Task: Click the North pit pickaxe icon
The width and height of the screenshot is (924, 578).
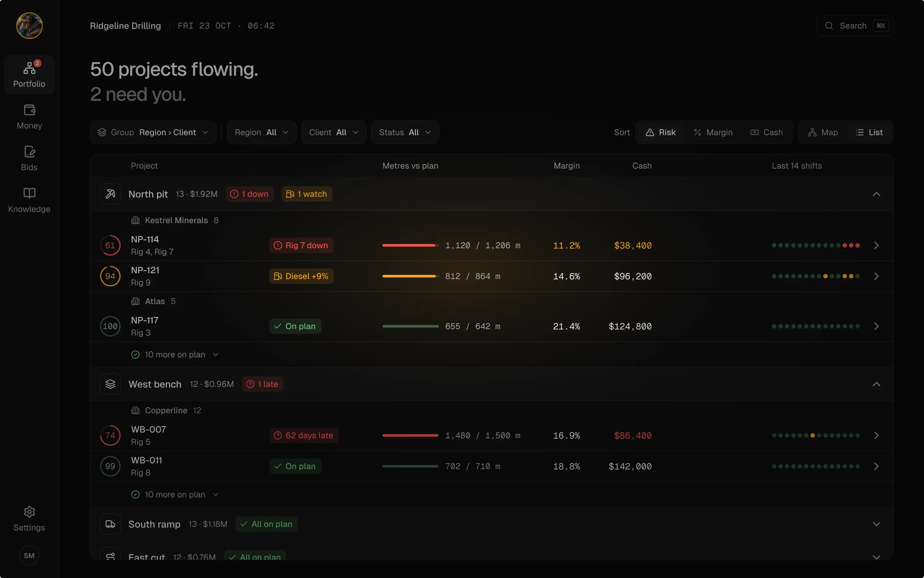Action: [110, 194]
